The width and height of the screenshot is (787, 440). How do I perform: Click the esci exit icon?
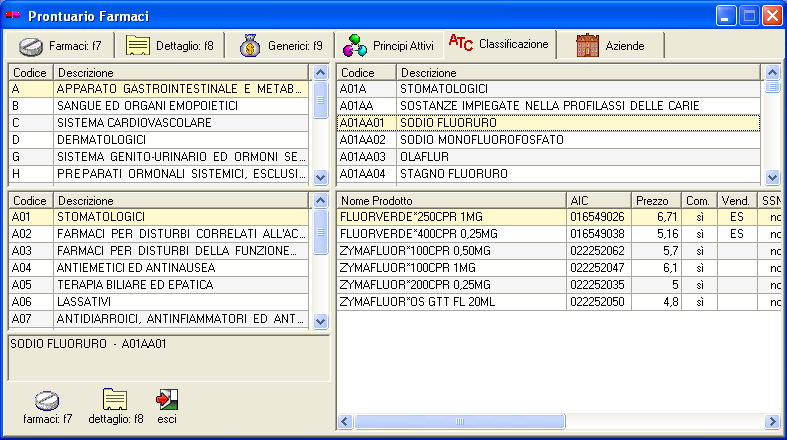pos(167,400)
